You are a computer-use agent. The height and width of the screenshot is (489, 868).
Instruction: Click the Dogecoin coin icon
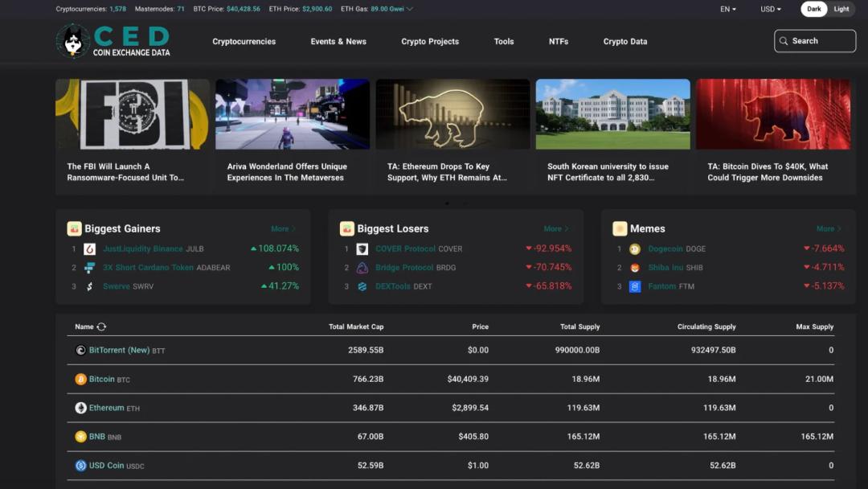635,249
